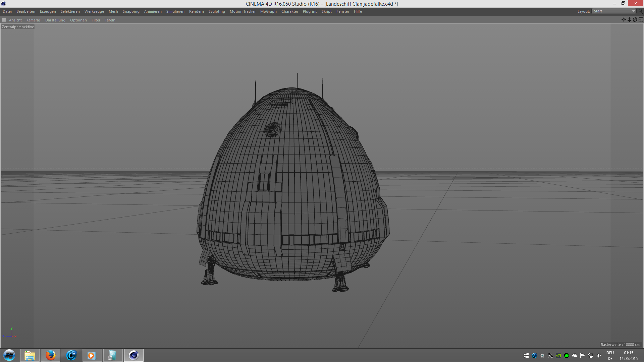The image size is (644, 362).
Task: Open the viewport Optionen menu
Action: (x=78, y=20)
